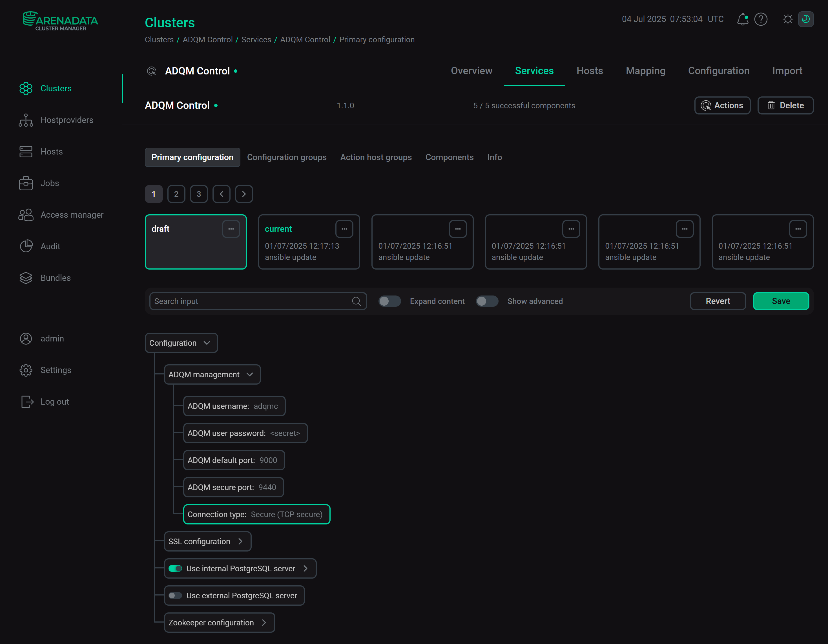Save the draft configuration
This screenshot has height=644, width=828.
[x=781, y=301]
